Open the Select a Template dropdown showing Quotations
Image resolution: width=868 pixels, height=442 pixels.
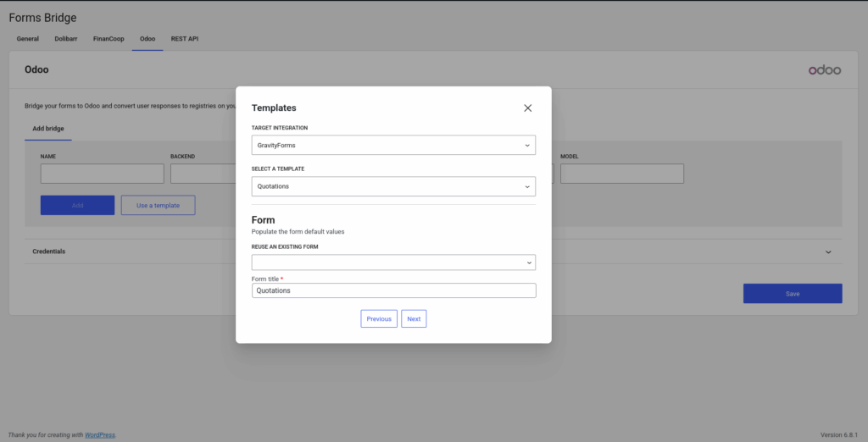[x=393, y=186]
